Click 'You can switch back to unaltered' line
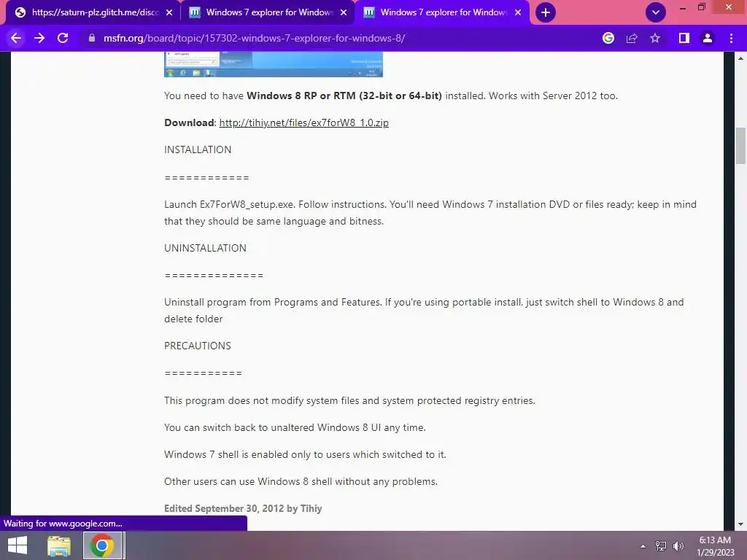747x560 pixels. [295, 427]
